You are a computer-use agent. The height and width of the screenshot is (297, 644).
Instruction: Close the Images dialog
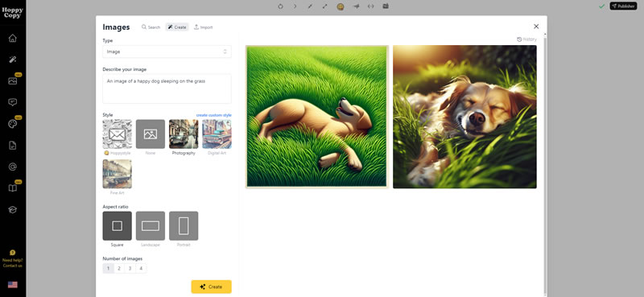pos(536,27)
